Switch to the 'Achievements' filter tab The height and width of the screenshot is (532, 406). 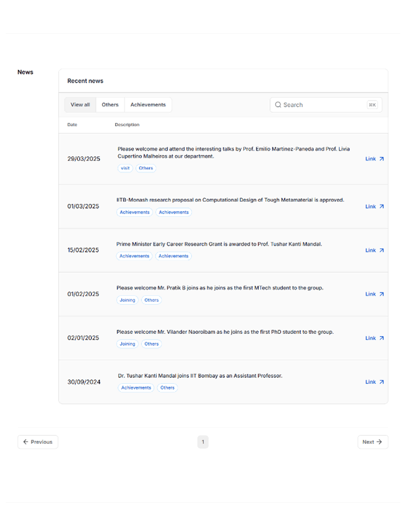tap(148, 105)
